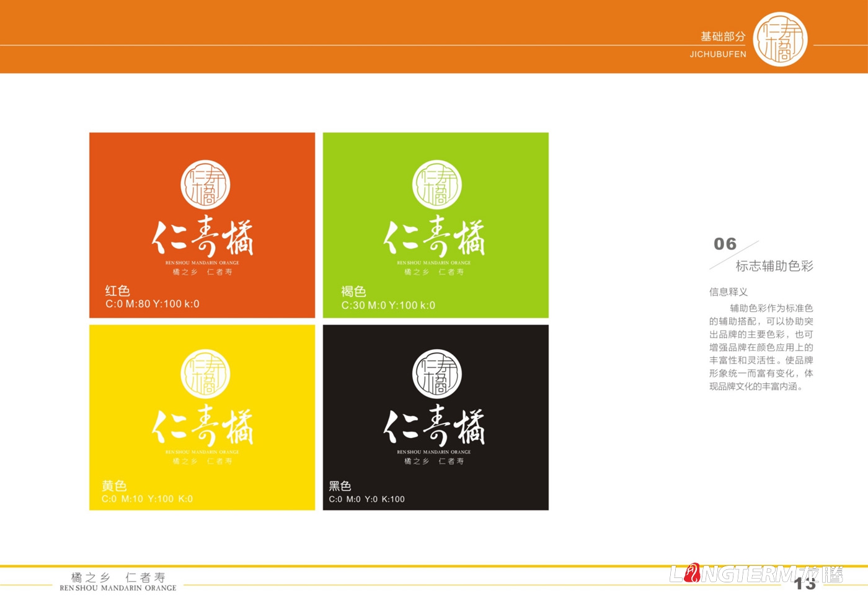Click the circular seal logo in the orange header
868x614 pixels.
pyautogui.click(x=782, y=40)
